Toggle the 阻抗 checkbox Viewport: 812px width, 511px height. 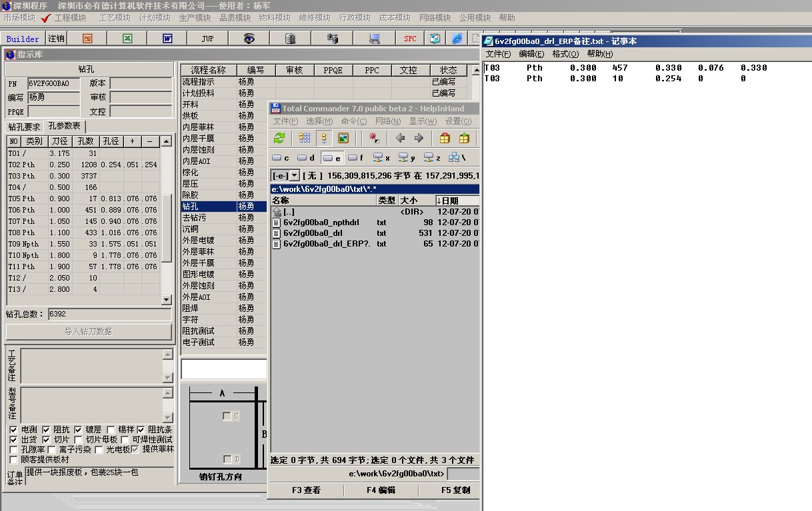(x=46, y=430)
